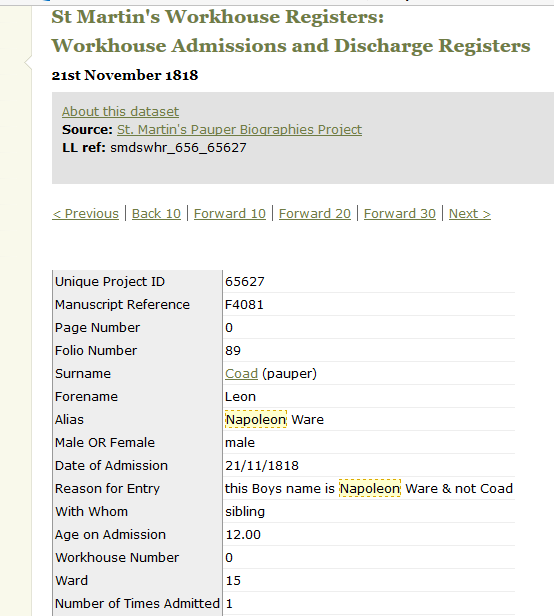The height and width of the screenshot is (616, 554).
Task: Click the Unique Project ID value 65627
Action: click(x=245, y=282)
